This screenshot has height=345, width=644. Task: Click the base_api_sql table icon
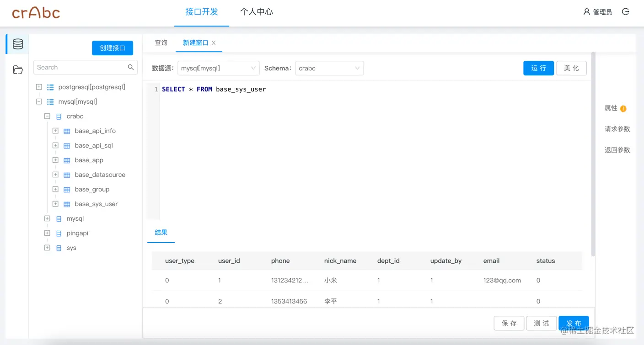tap(67, 146)
